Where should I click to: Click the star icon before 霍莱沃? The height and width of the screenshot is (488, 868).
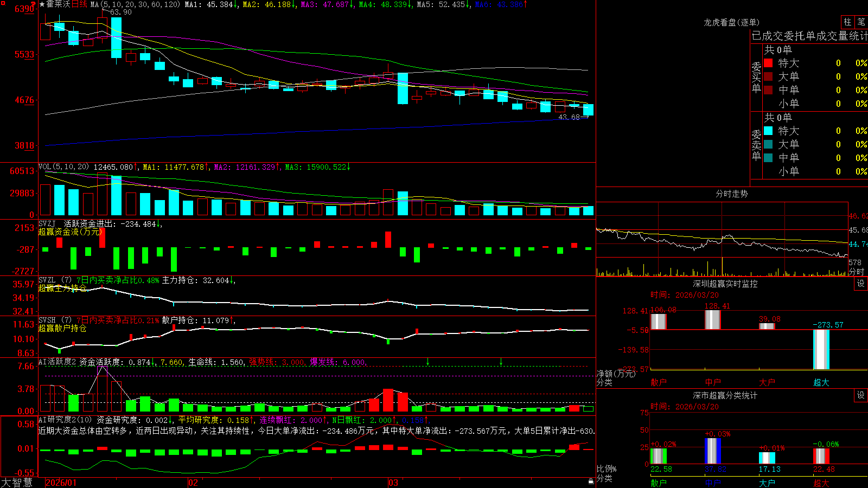[x=42, y=4]
